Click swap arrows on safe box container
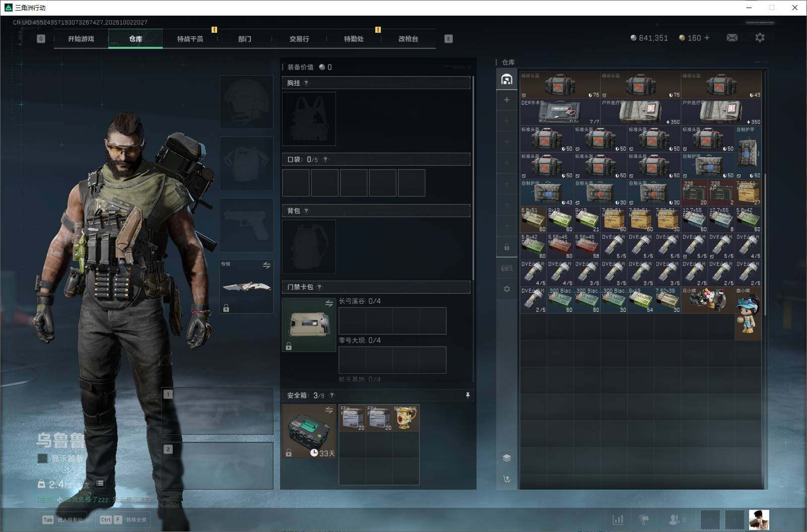The height and width of the screenshot is (532, 807). tap(329, 410)
